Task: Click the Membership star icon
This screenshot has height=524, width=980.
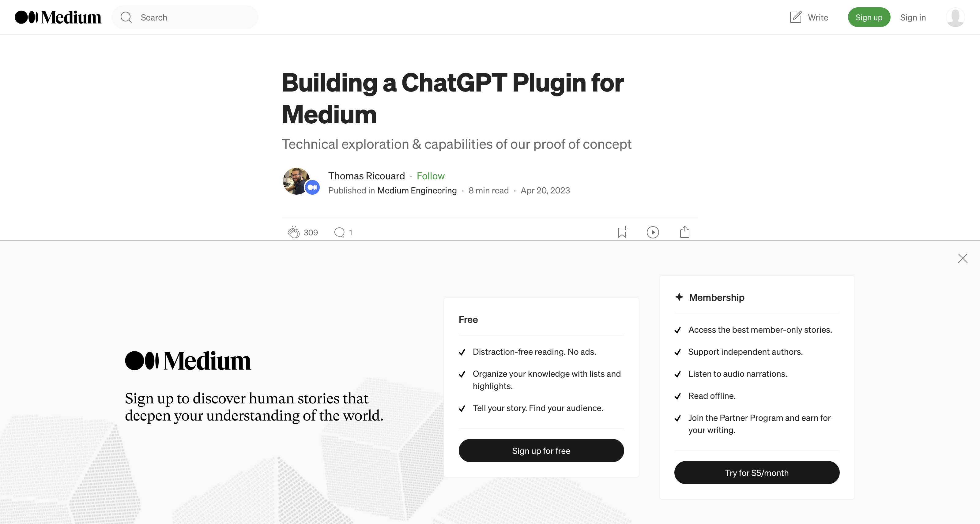Action: pyautogui.click(x=679, y=297)
